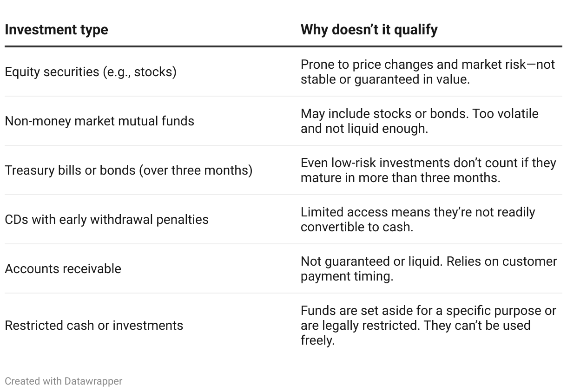
Task: Click the 'payment timing.' text line
Action: pos(347,276)
